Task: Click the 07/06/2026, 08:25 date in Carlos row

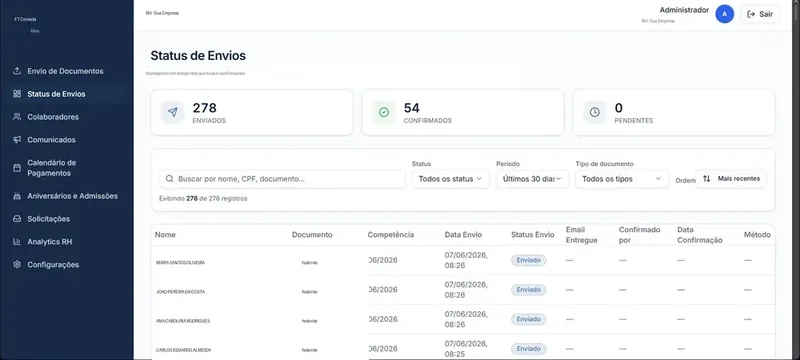Action: 466,349
